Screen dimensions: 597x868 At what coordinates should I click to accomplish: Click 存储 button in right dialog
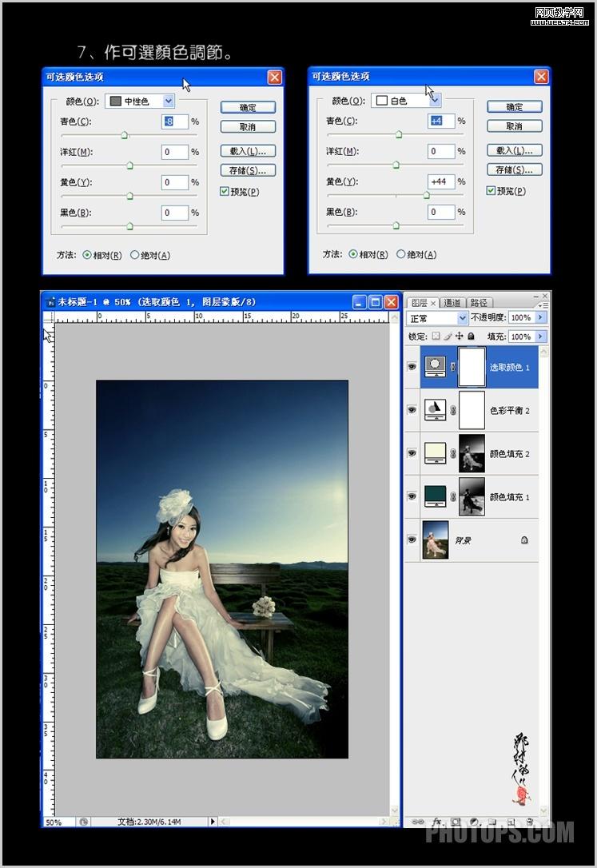pos(515,170)
